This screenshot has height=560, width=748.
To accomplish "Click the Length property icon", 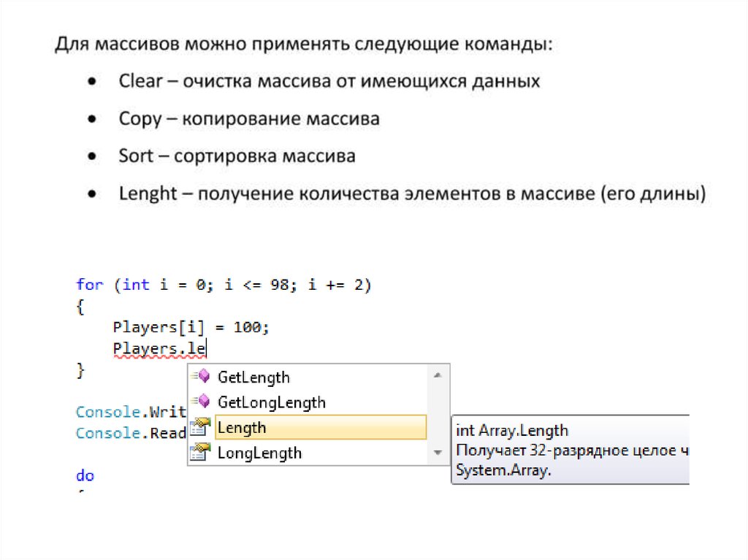I will coord(199,427).
